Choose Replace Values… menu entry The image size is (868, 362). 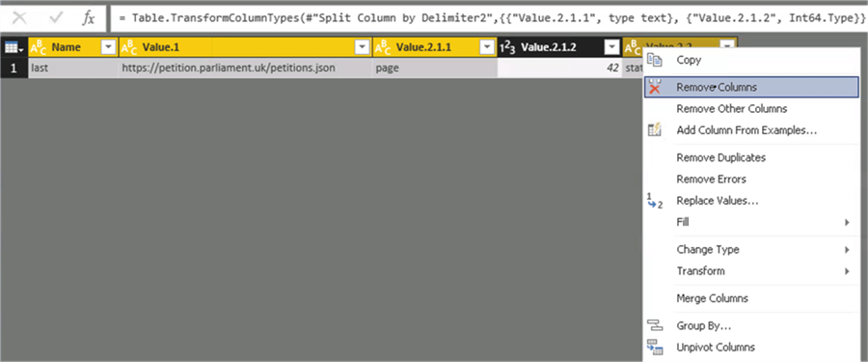point(751,201)
